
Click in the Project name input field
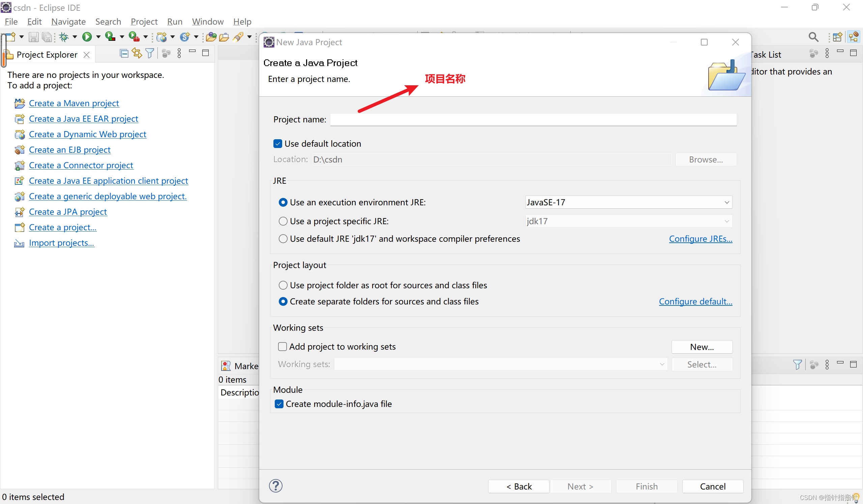point(534,119)
